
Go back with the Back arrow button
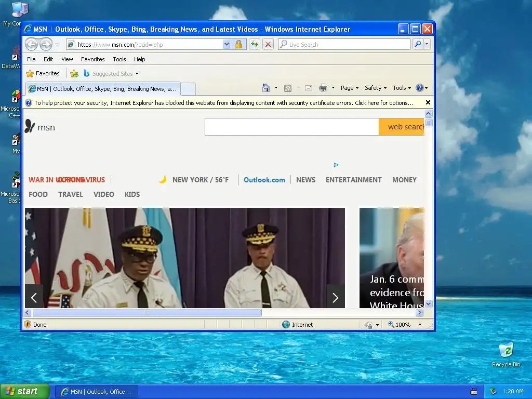(32, 45)
